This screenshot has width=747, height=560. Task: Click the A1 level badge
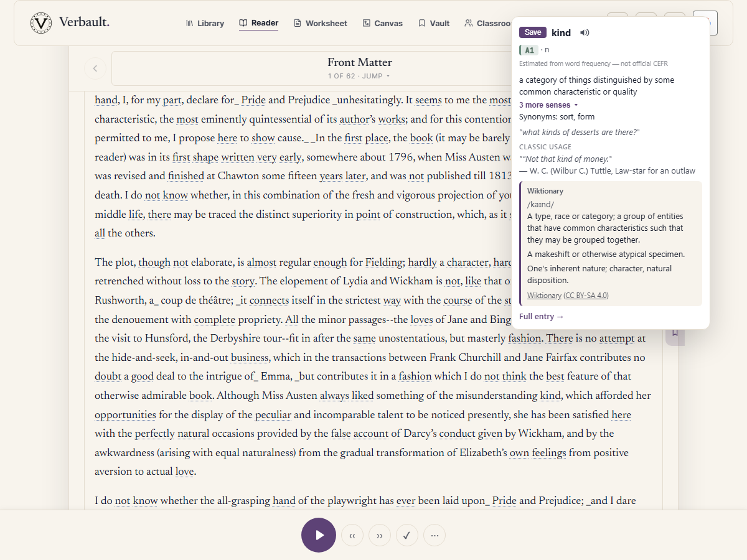tap(529, 50)
